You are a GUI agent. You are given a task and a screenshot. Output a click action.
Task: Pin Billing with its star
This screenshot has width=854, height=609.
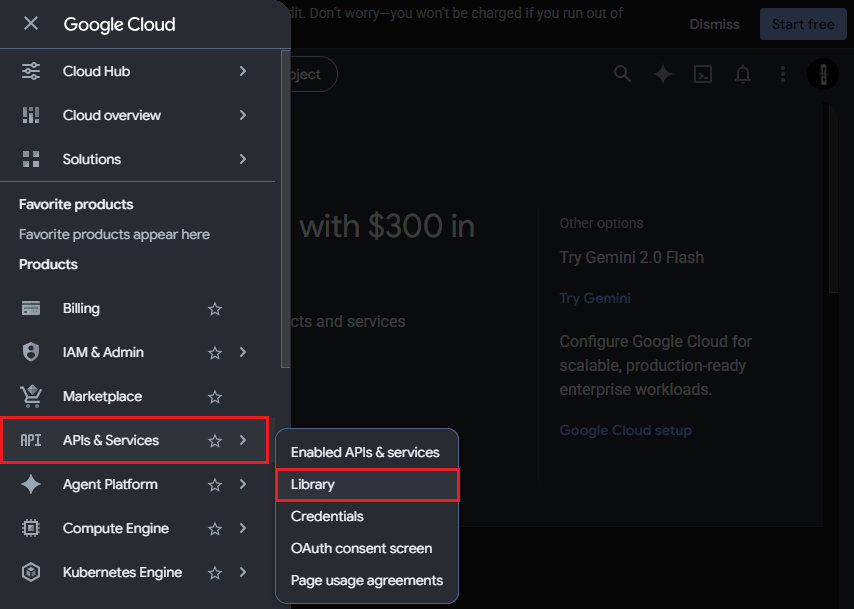(215, 309)
